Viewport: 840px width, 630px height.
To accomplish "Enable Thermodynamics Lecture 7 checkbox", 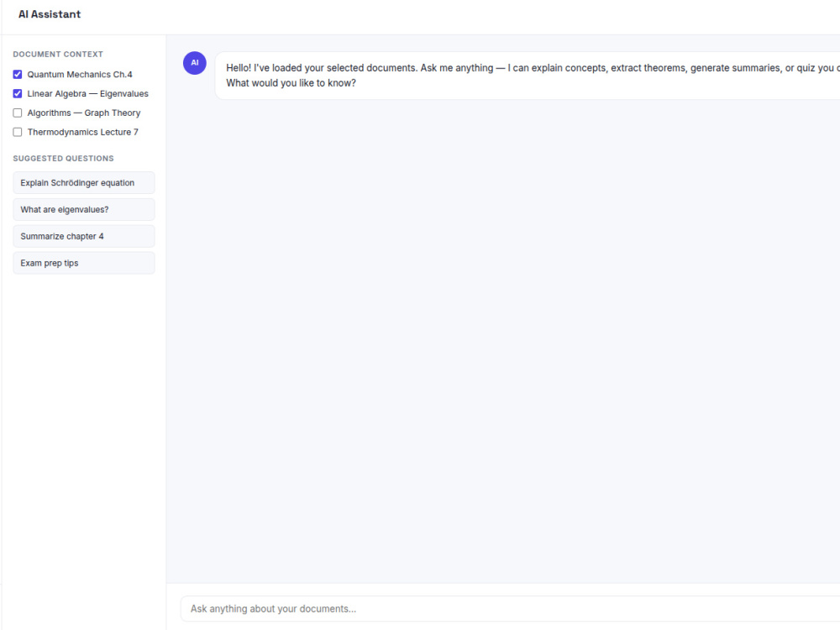I will pos(18,133).
